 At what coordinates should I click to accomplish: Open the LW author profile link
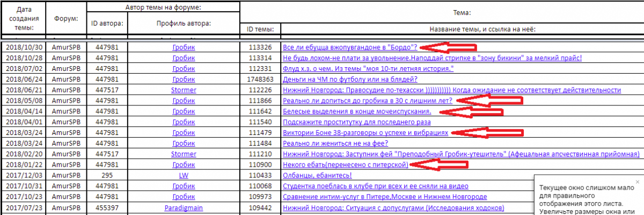click(x=184, y=175)
